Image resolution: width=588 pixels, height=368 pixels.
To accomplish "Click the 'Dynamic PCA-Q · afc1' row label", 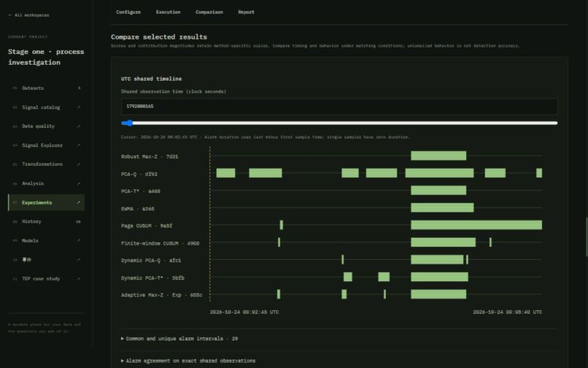I will tap(151, 260).
